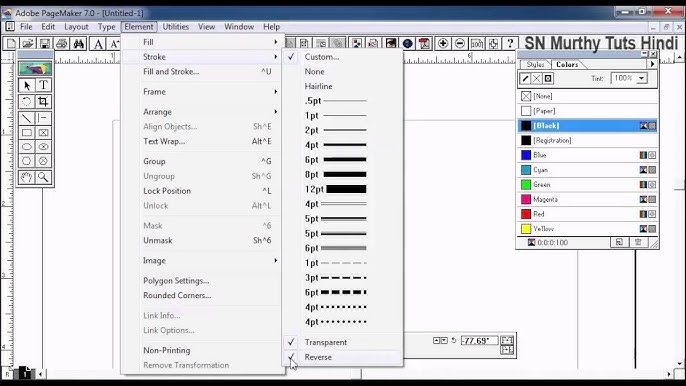Select the Polygon Frame tool
Screen dimensions: 686x386
[43, 161]
